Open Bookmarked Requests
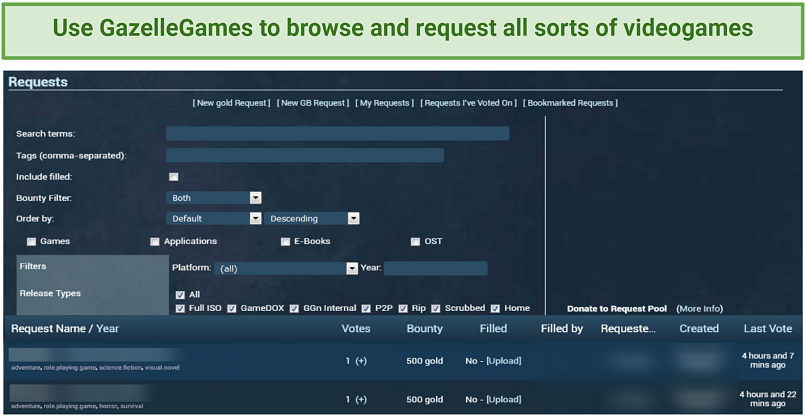 coord(571,103)
